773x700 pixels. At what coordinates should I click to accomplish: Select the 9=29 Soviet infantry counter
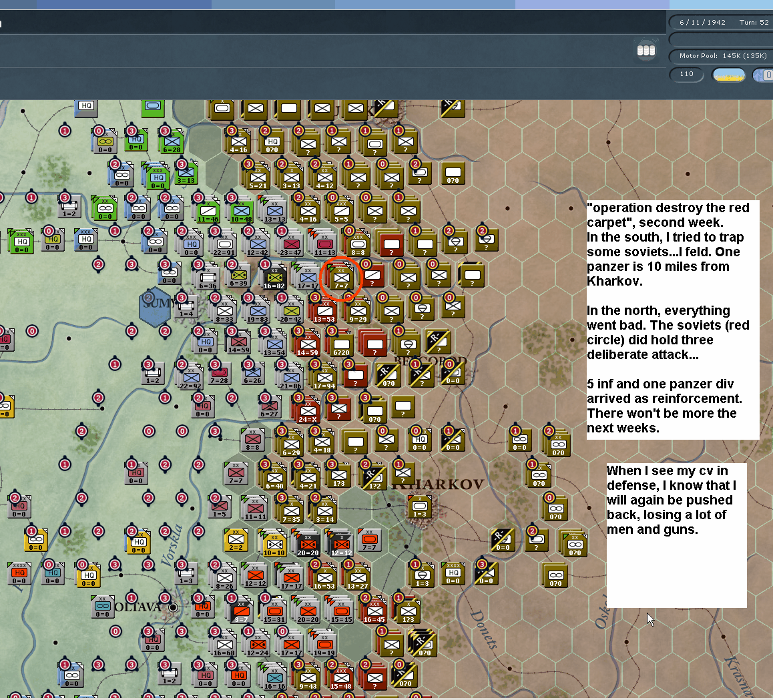(358, 312)
